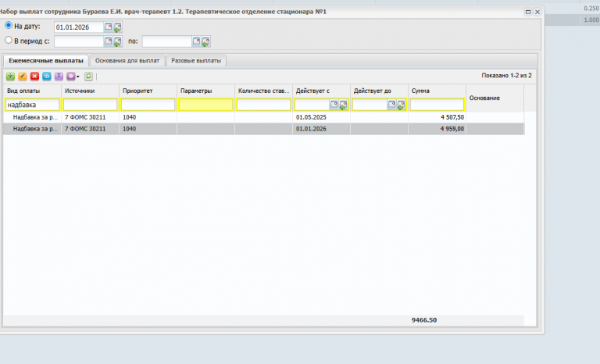Click the Основание column header
Image resolution: width=600 pixels, height=364 pixels.
495,98
